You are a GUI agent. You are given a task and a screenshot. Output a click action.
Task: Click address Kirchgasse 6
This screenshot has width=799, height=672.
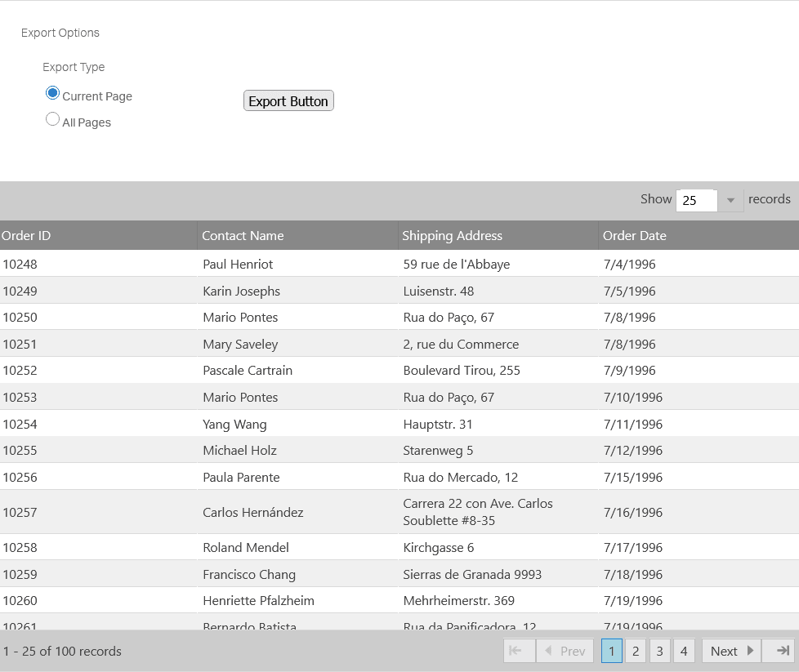coord(439,548)
